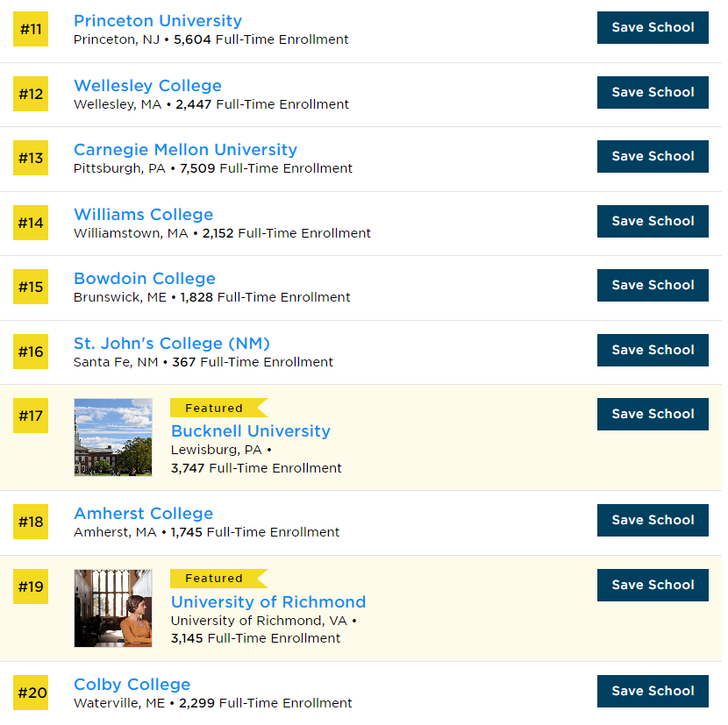Click the University of Richmond photo thumbnail

click(x=113, y=608)
